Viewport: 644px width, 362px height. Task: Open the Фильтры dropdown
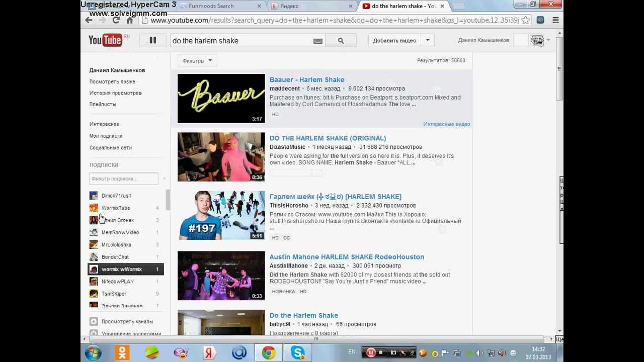197,61
